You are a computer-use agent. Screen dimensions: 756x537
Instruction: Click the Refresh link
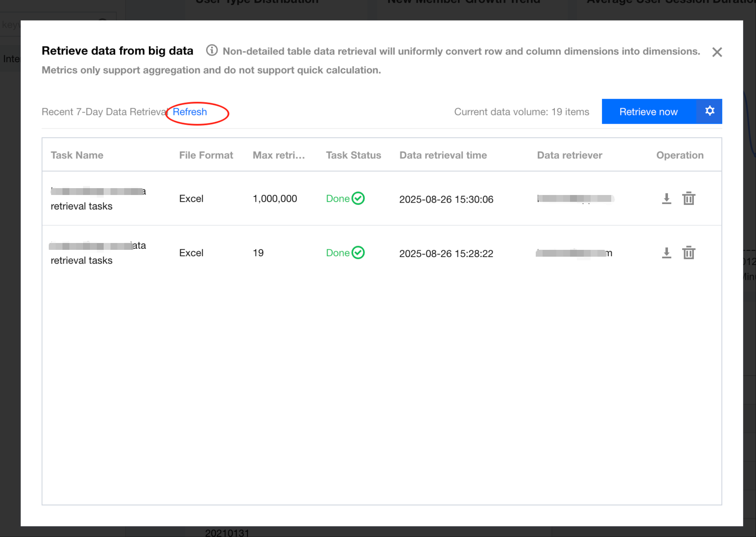click(190, 112)
